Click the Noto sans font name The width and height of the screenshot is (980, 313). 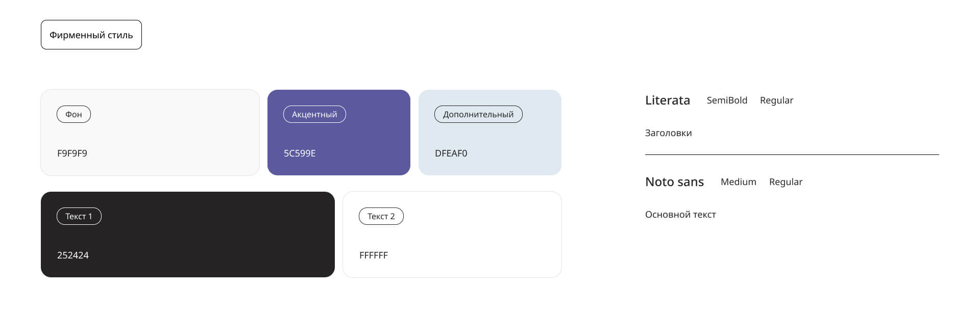click(x=674, y=182)
